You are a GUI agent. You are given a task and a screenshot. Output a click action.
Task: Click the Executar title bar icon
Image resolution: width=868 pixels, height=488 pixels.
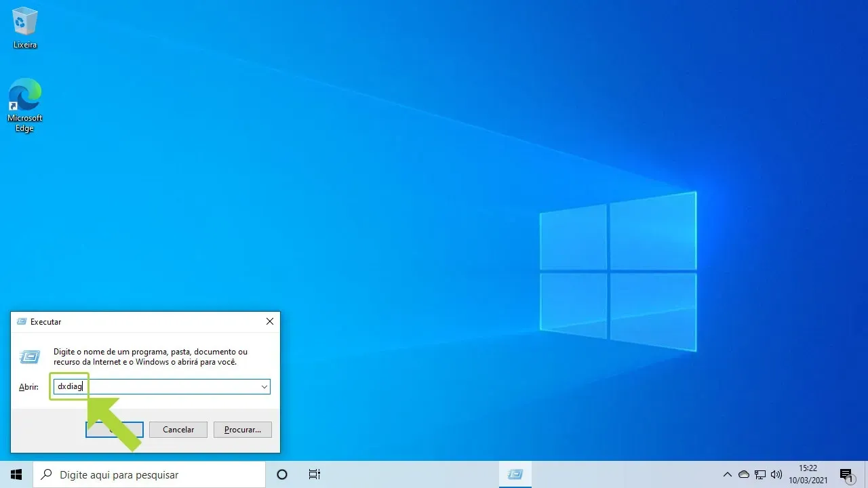pyautogui.click(x=22, y=322)
